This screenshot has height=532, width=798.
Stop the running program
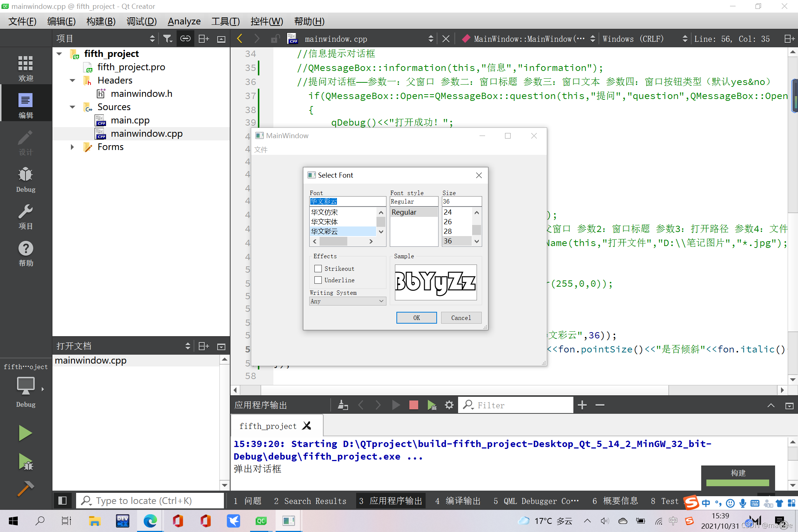click(x=414, y=405)
